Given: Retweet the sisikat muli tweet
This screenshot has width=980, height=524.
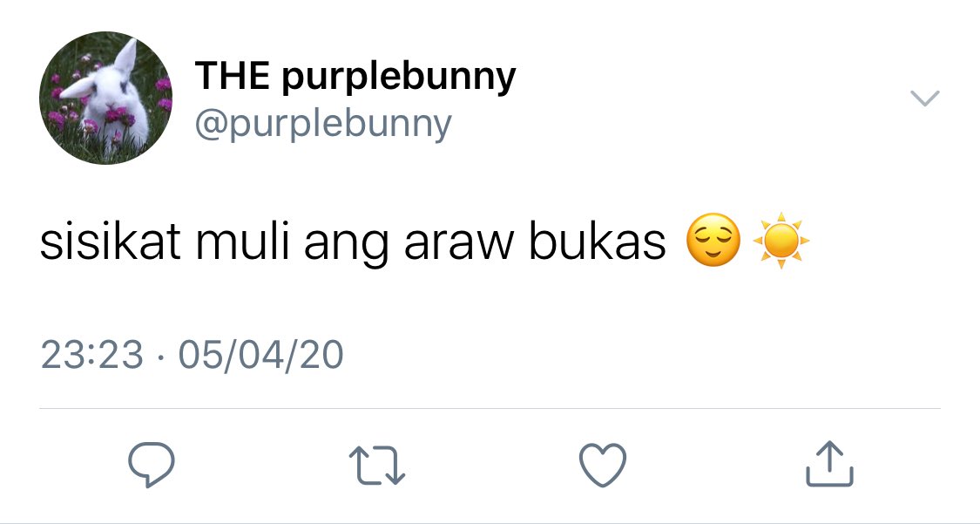Looking at the screenshot, I should point(377,466).
